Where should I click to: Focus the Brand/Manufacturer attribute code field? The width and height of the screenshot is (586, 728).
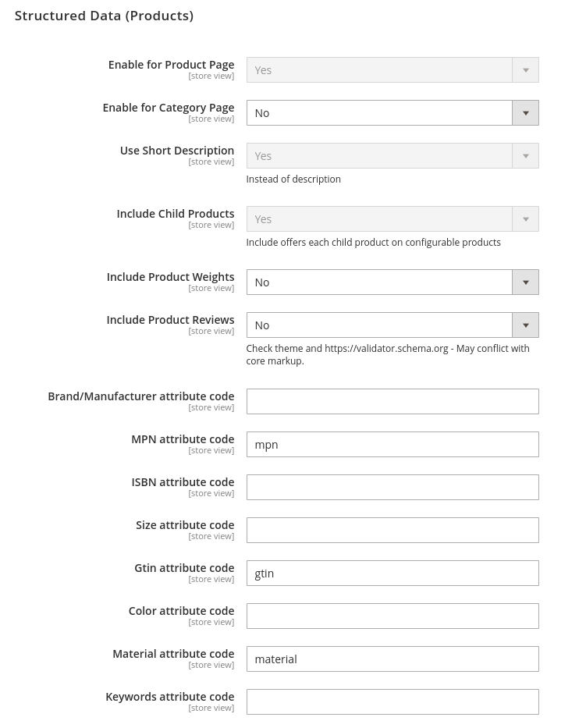click(x=392, y=401)
